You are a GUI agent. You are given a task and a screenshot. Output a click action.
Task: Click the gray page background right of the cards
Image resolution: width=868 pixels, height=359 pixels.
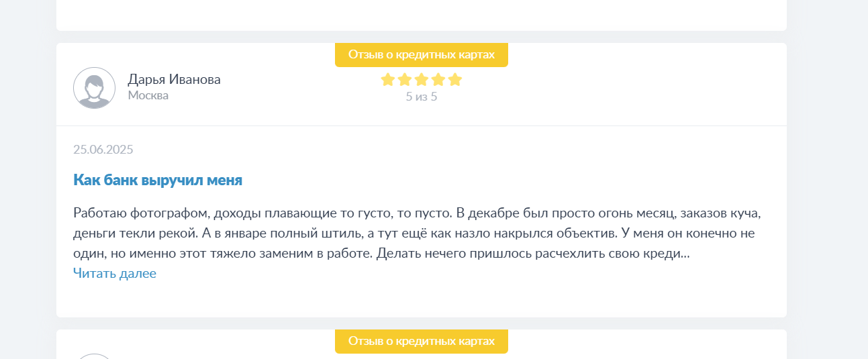point(827,179)
